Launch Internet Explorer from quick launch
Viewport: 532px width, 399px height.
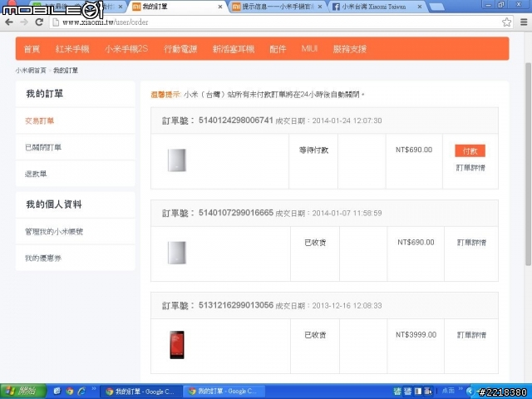point(81,392)
